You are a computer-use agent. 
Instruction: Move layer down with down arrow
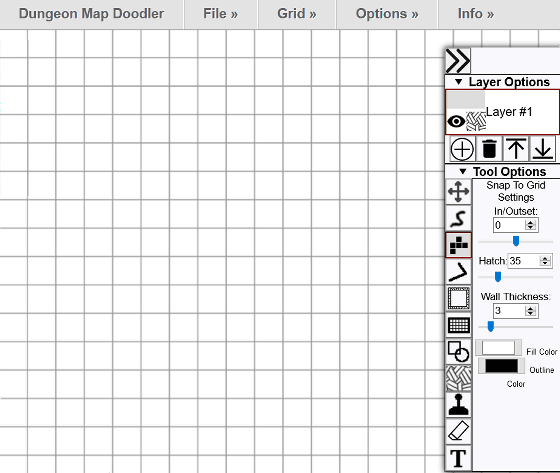click(x=543, y=149)
